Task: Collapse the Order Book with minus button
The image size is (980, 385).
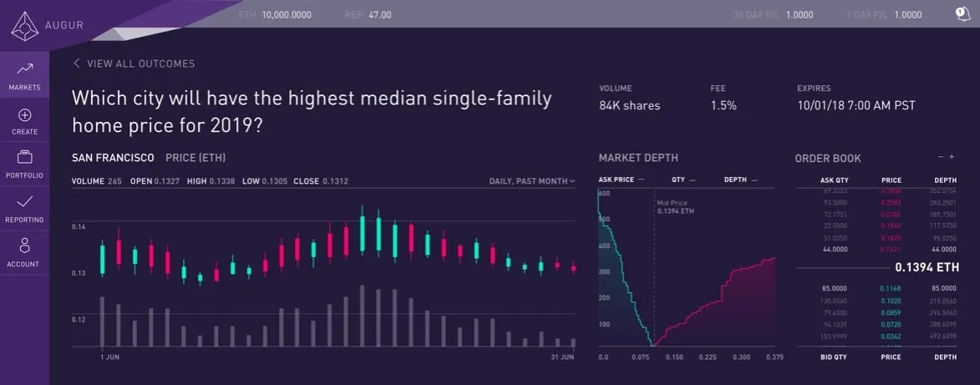Action: (941, 157)
